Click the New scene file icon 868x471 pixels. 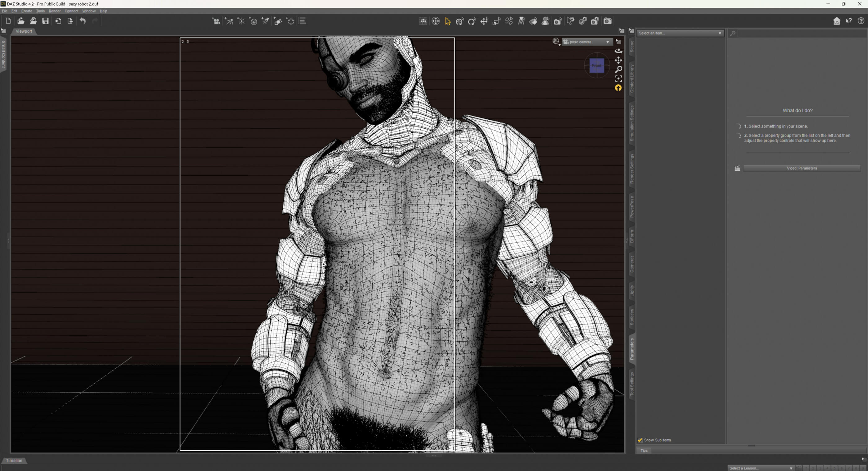(x=8, y=21)
